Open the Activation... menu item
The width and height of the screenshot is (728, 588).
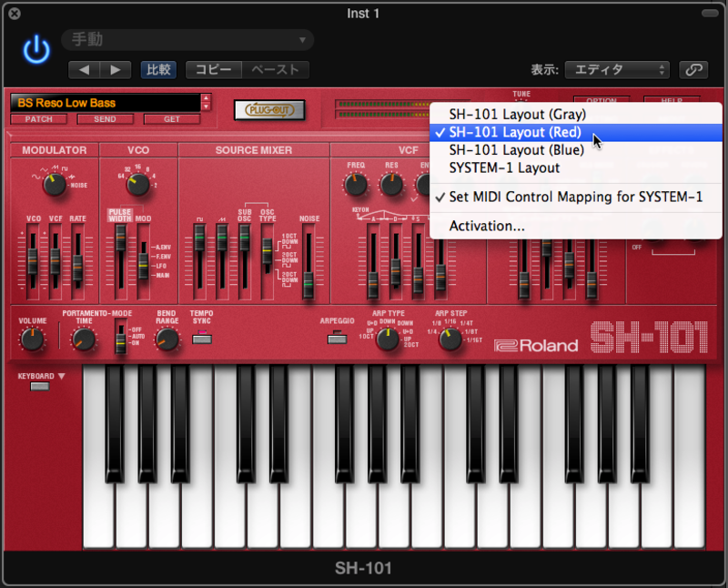coord(576,226)
